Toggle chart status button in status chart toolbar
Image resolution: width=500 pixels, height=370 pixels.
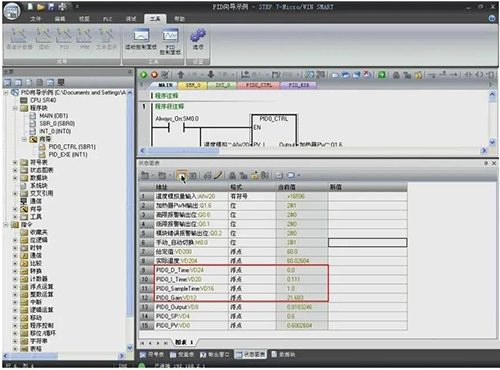pyautogui.click(x=182, y=175)
